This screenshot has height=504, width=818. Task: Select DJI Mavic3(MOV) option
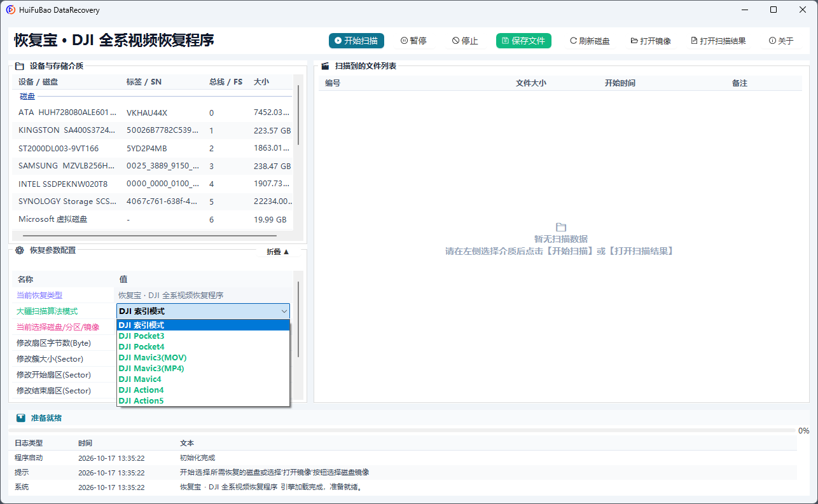[x=204, y=358]
